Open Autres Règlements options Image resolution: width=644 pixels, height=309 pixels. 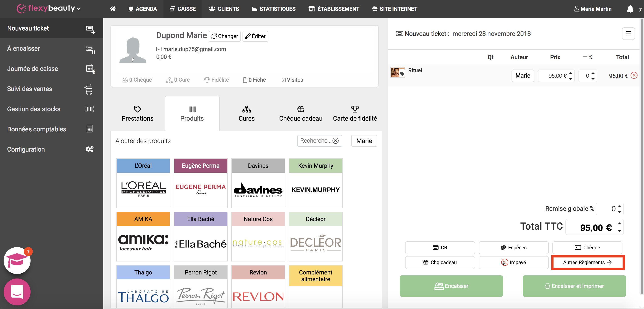587,263
